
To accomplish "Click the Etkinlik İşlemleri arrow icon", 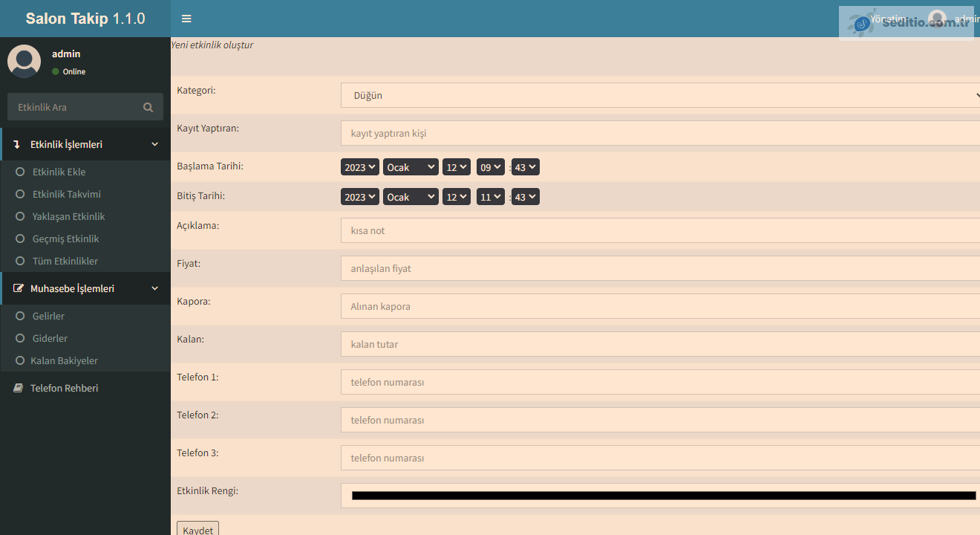I will [x=17, y=144].
